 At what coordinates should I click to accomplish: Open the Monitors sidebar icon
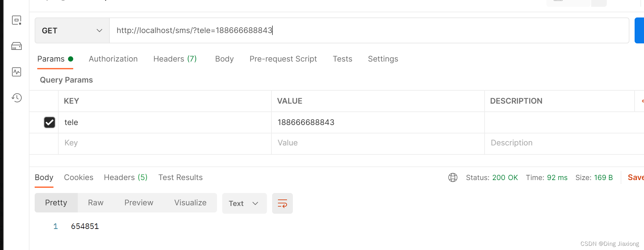coord(17,72)
